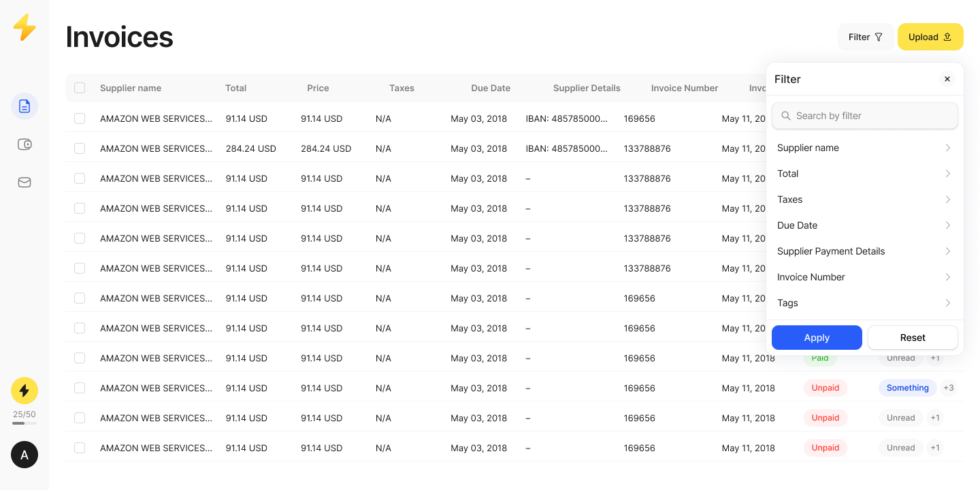The width and height of the screenshot is (980, 490).
Task: Open the mail envelope icon in sidebar
Action: click(24, 182)
